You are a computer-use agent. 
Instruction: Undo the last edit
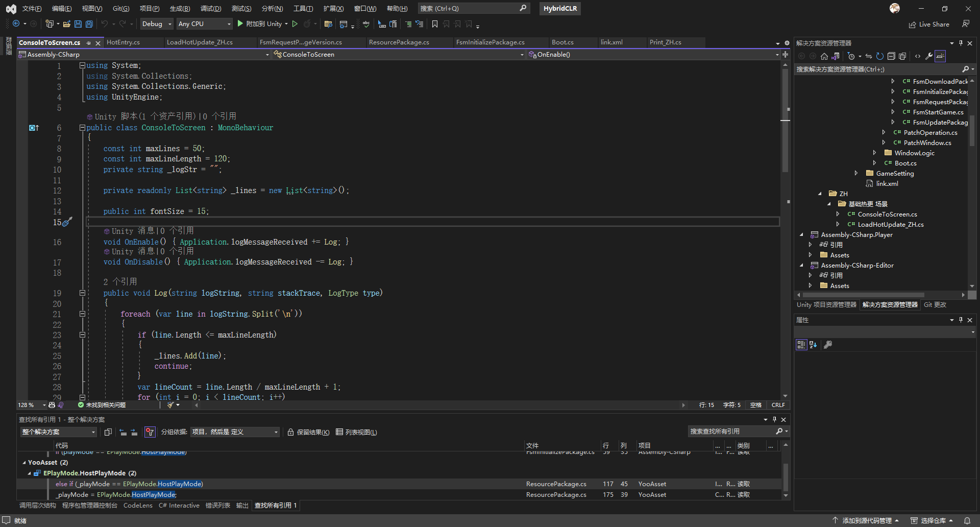[x=105, y=23]
